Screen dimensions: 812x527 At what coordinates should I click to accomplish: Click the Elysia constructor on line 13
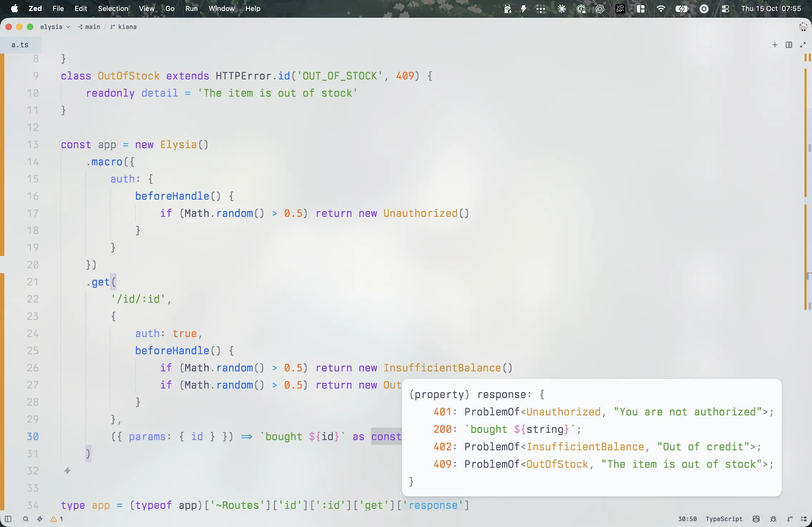pyautogui.click(x=178, y=145)
